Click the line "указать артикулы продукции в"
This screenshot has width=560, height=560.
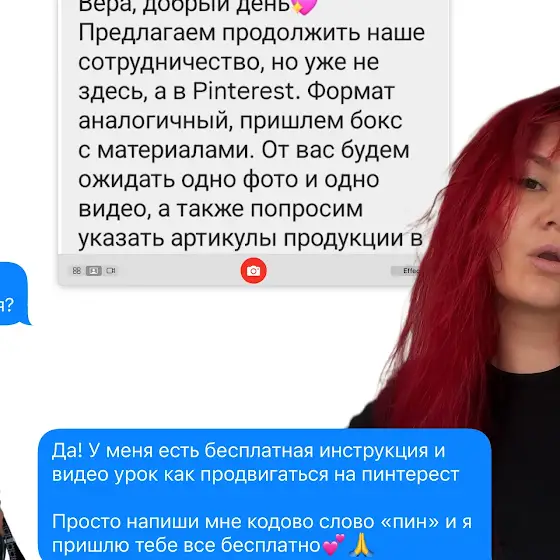(x=250, y=238)
